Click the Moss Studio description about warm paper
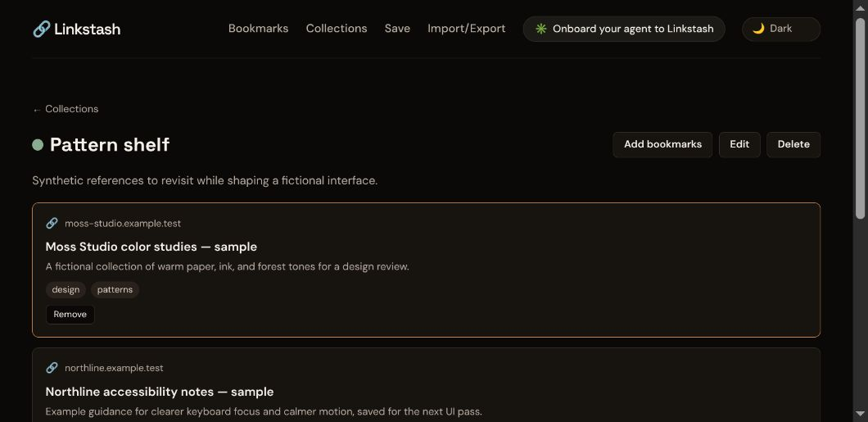The height and width of the screenshot is (422, 868). pyautogui.click(x=227, y=266)
